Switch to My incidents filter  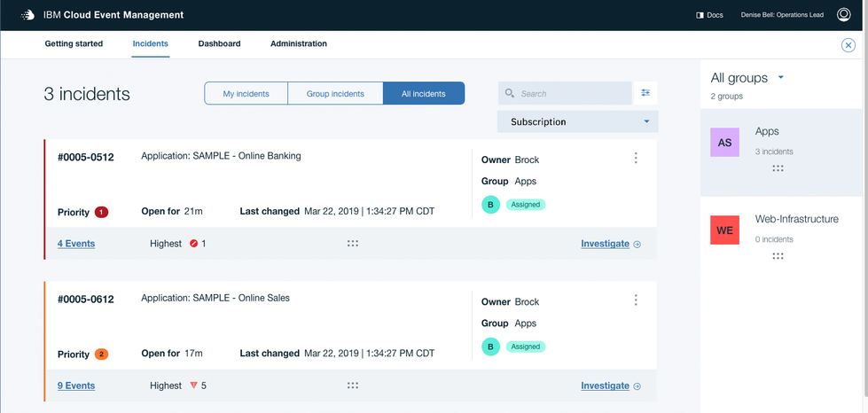pyautogui.click(x=246, y=94)
